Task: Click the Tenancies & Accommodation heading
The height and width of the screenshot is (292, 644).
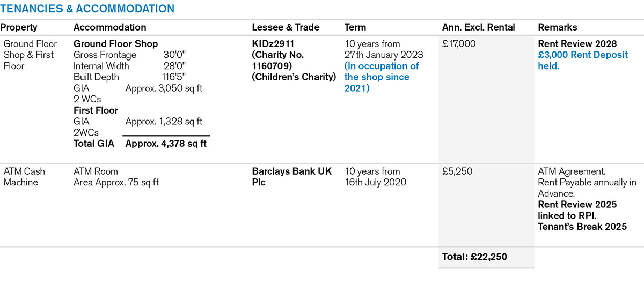Action: click(x=87, y=9)
